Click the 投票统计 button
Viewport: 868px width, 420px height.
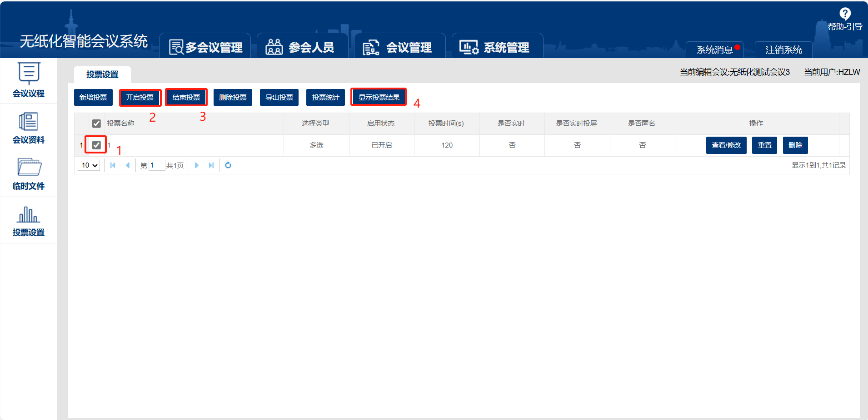[x=325, y=97]
